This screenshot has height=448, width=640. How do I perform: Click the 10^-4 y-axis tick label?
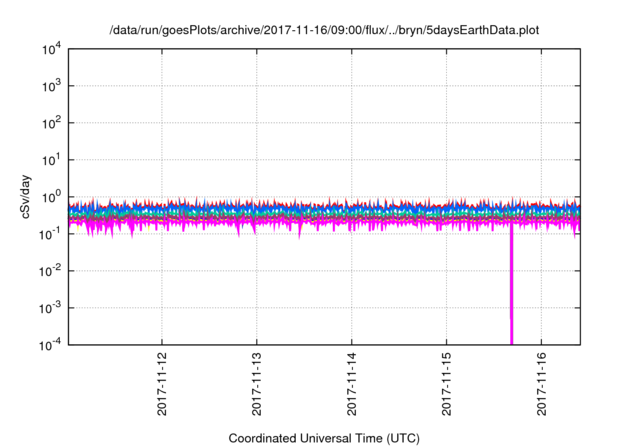(x=51, y=345)
